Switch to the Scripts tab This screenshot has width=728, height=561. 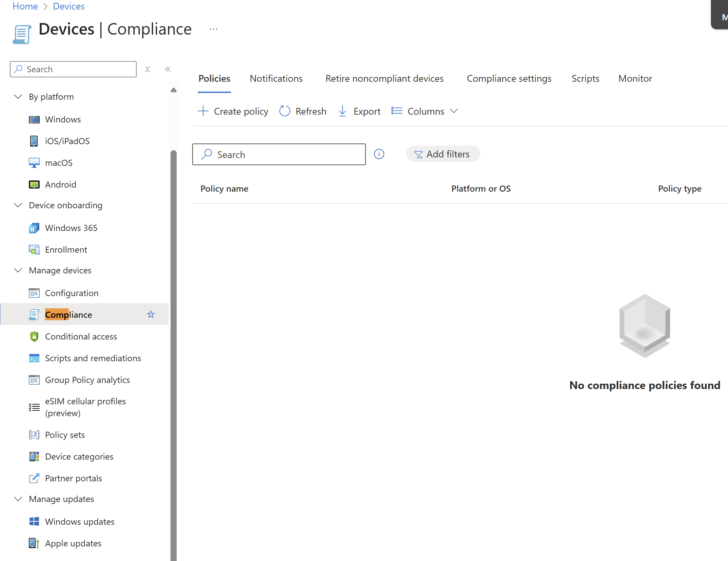point(585,78)
